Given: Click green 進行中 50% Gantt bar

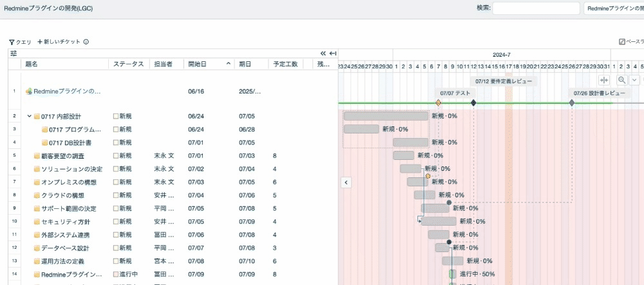Looking at the screenshot, I should [453, 274].
